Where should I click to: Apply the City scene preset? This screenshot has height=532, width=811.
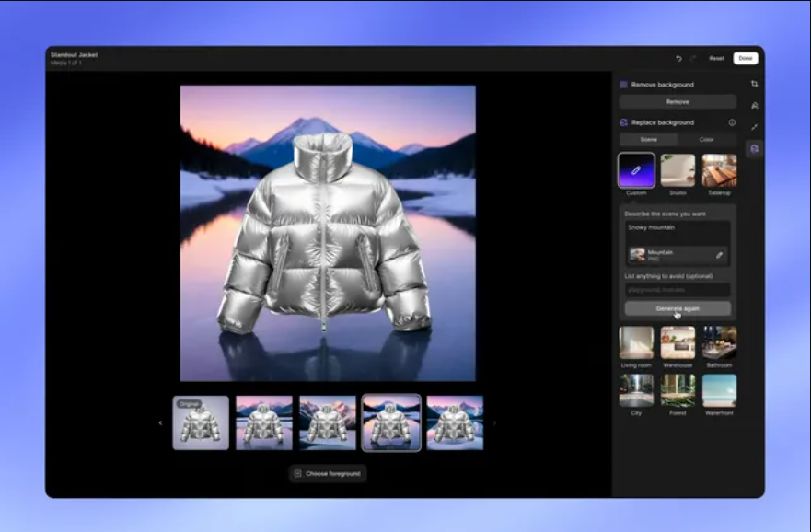pos(636,390)
